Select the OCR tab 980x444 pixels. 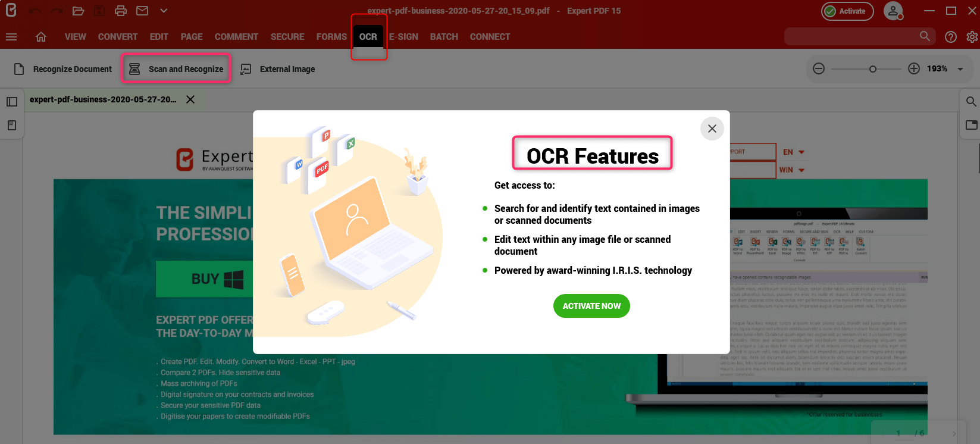(368, 37)
